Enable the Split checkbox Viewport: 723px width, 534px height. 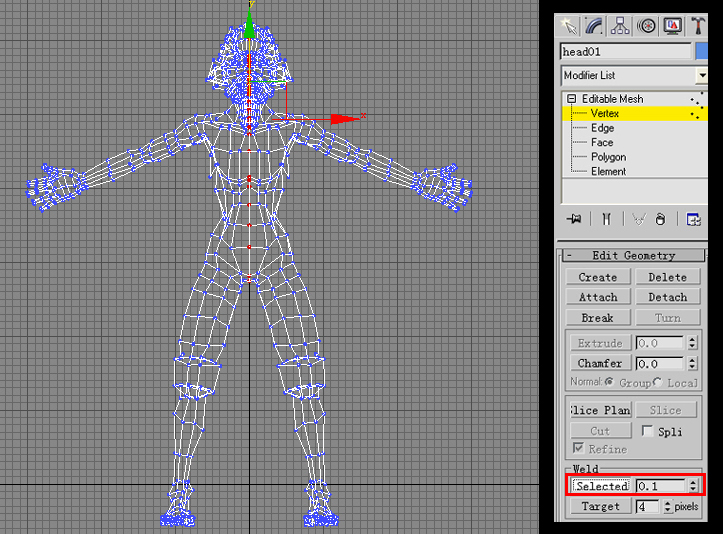click(x=648, y=431)
